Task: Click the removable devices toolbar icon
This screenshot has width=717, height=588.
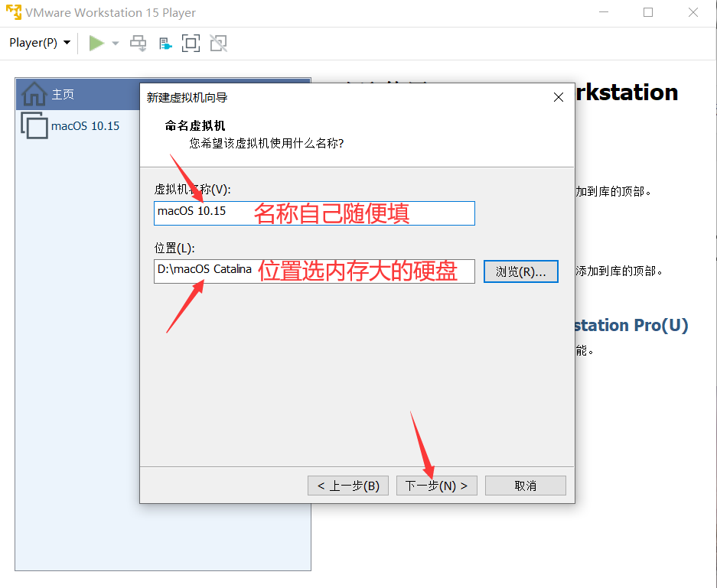Action: (165, 44)
